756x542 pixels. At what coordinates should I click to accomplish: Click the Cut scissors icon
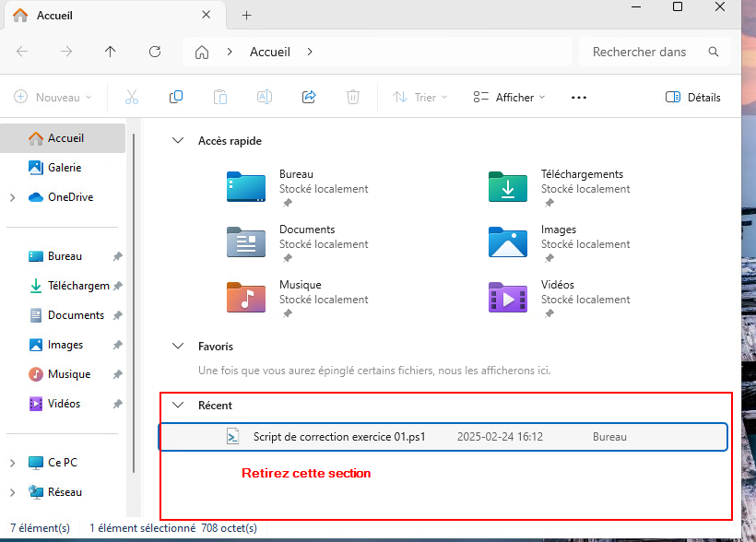pyautogui.click(x=132, y=98)
